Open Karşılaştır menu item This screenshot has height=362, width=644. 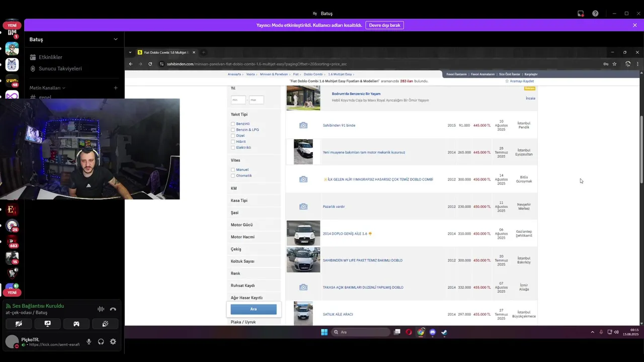pyautogui.click(x=531, y=74)
